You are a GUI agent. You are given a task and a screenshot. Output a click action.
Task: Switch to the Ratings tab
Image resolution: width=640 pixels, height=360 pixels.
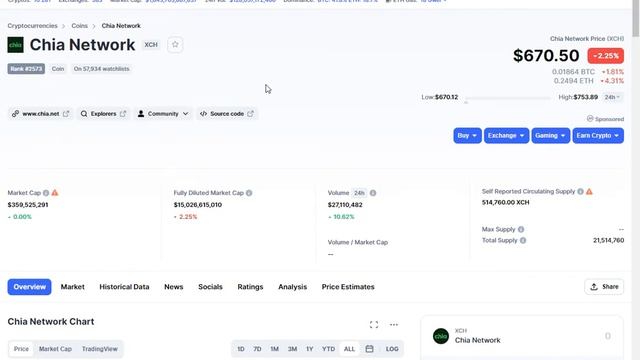(x=250, y=287)
